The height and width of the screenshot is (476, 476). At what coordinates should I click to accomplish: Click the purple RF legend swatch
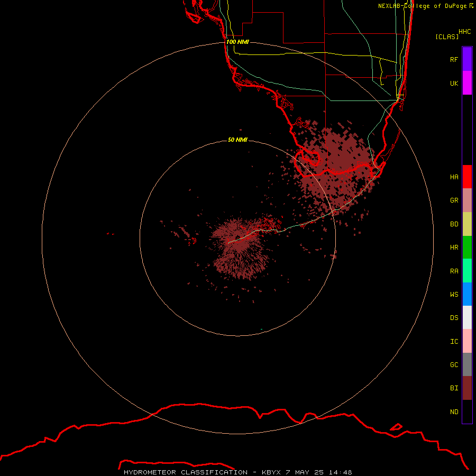click(467, 59)
